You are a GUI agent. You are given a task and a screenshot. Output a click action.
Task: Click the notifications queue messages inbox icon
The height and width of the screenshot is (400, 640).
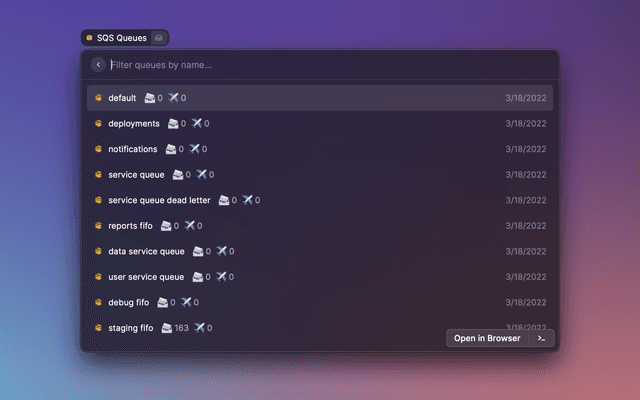[172, 149]
